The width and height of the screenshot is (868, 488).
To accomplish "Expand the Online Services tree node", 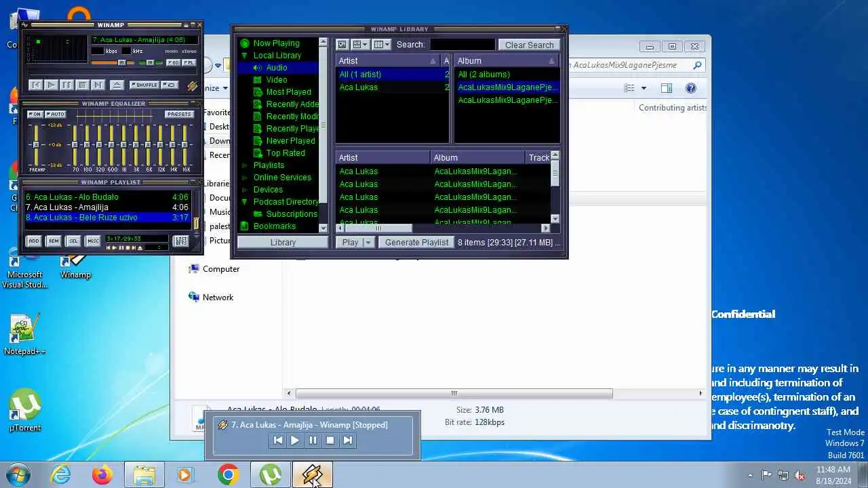I will pyautogui.click(x=245, y=178).
